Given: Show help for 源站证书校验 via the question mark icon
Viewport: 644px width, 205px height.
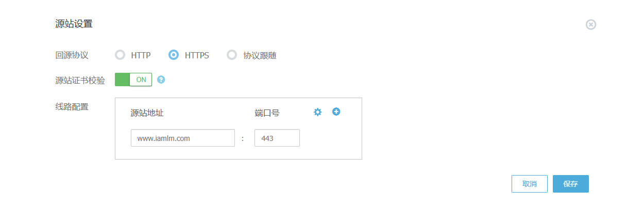Looking at the screenshot, I should point(161,80).
